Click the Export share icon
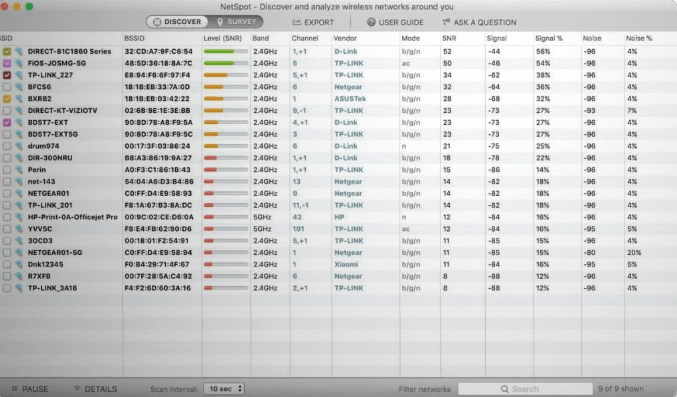This screenshot has height=397, width=677. 296,22
